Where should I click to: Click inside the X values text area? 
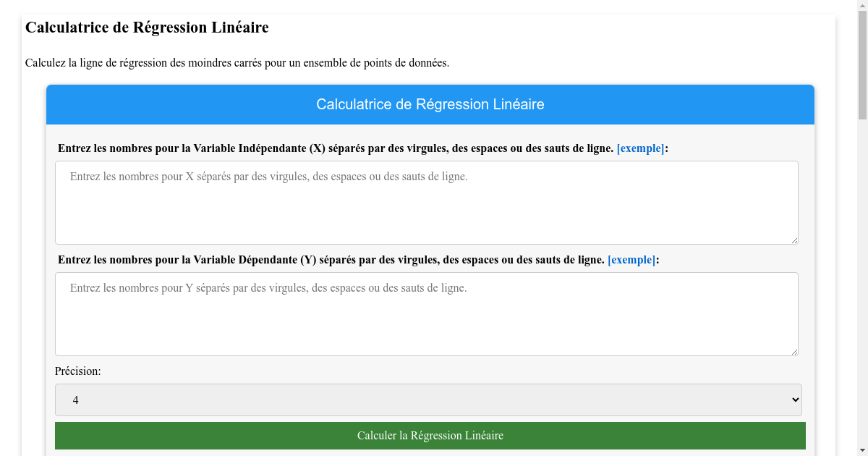coord(427,203)
